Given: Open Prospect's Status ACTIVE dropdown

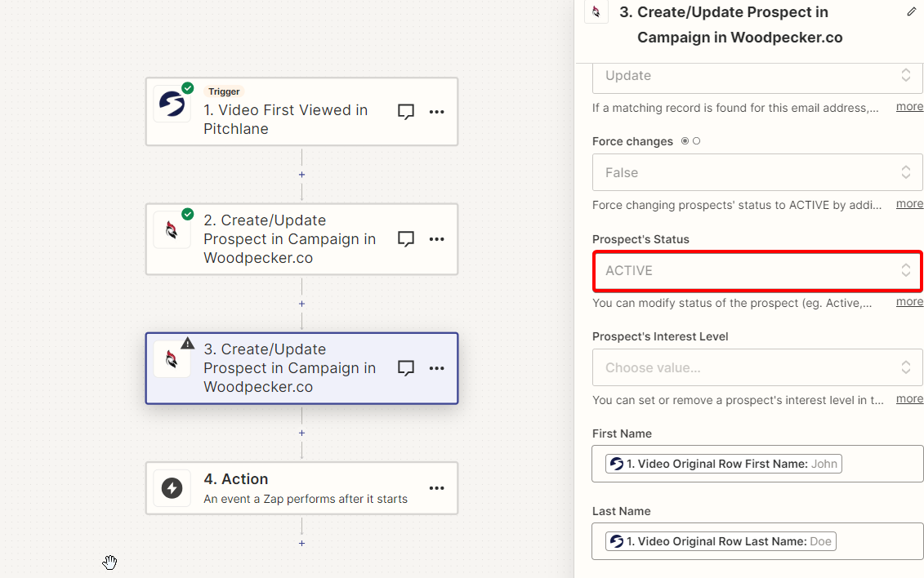Looking at the screenshot, I should tap(757, 271).
